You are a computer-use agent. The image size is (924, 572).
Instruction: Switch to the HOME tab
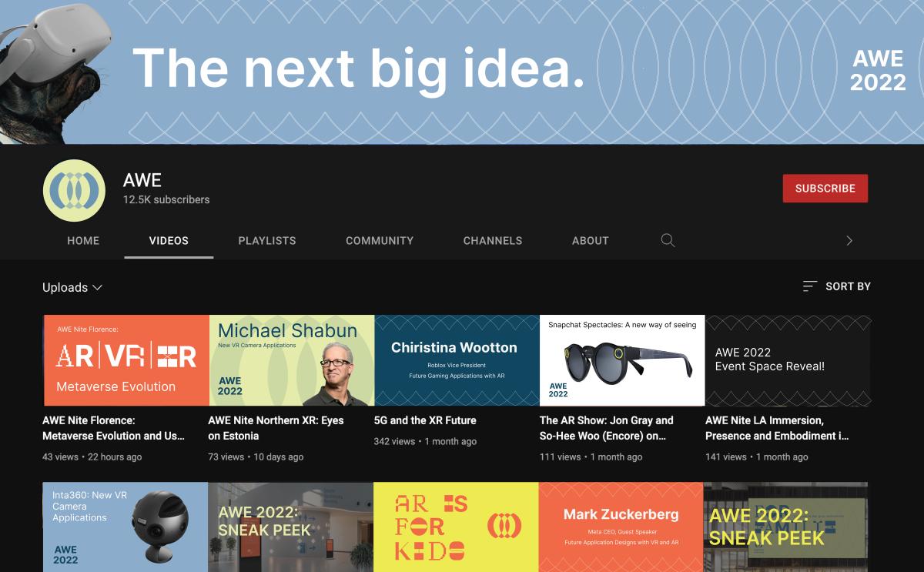coord(83,240)
